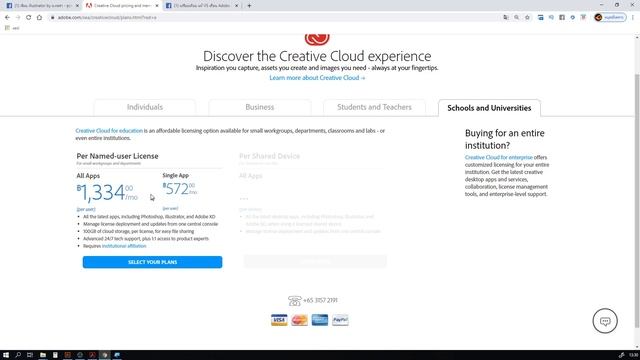Click the Discover the Creative Cloud experience heading
Viewport: 640px width, 360px height.
coord(317,56)
